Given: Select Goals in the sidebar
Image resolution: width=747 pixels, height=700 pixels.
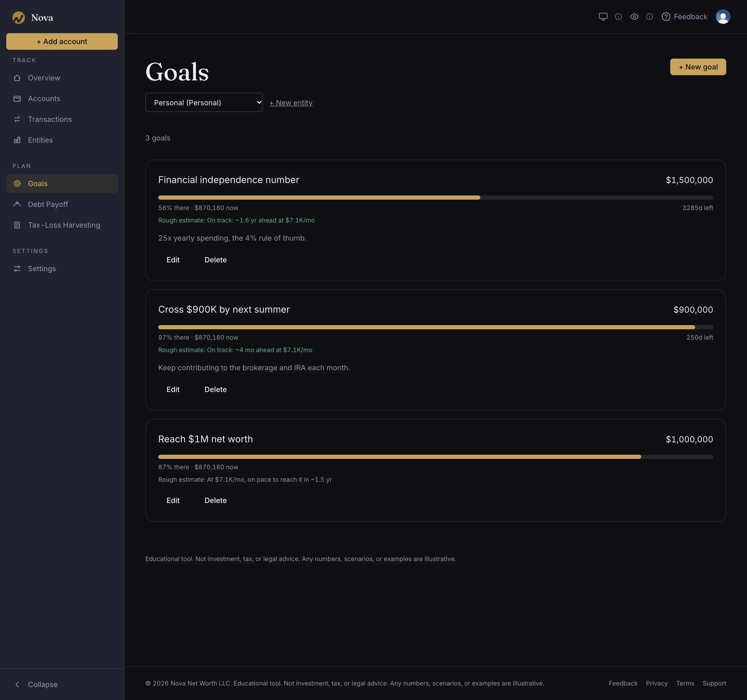Looking at the screenshot, I should (62, 183).
